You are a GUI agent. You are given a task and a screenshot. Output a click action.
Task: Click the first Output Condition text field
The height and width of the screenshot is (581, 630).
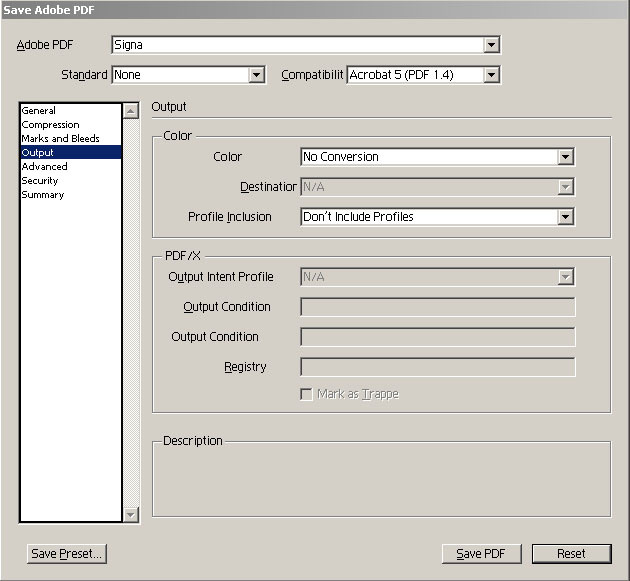point(438,307)
